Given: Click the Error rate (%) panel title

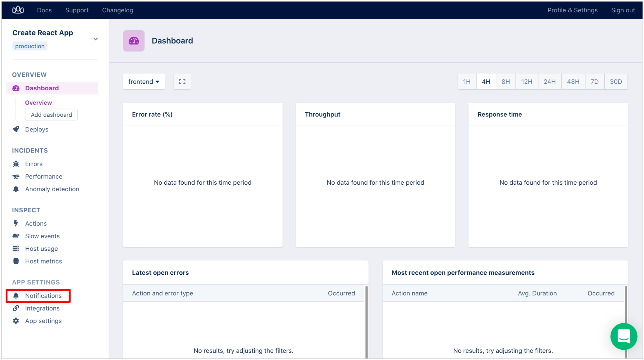Looking at the screenshot, I should [x=152, y=114].
